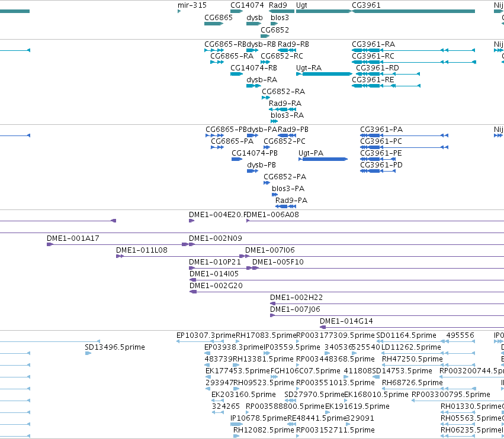Click EST RP003551013.5prime
504x439 pixels.
point(298,389)
